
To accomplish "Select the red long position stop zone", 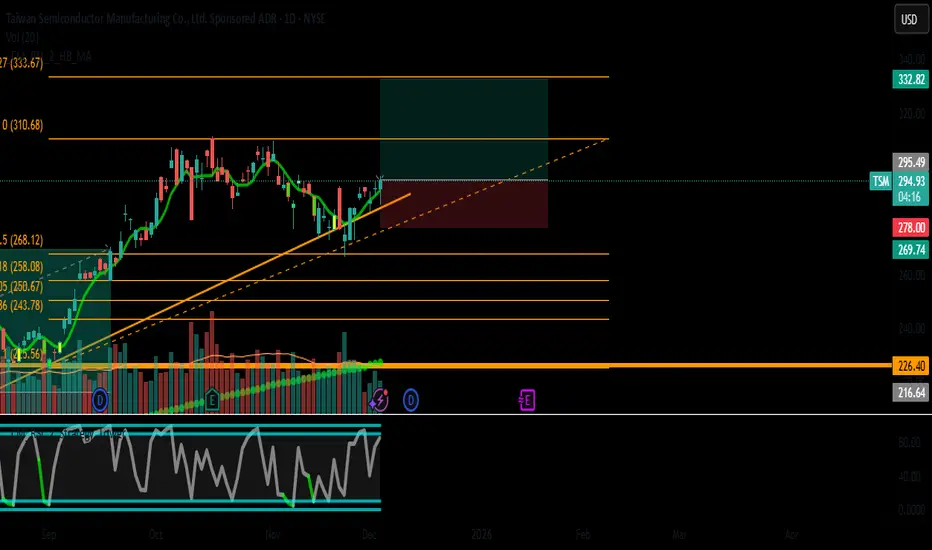I will [464, 204].
